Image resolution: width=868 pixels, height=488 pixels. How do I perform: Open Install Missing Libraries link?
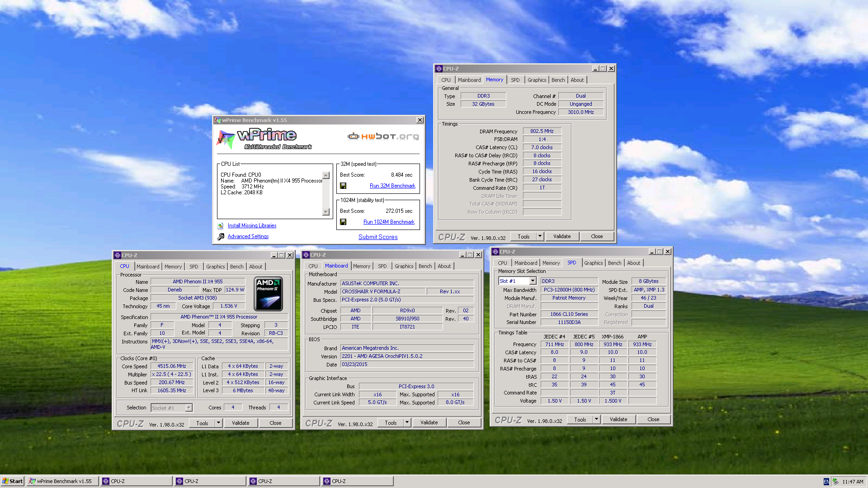tap(252, 225)
